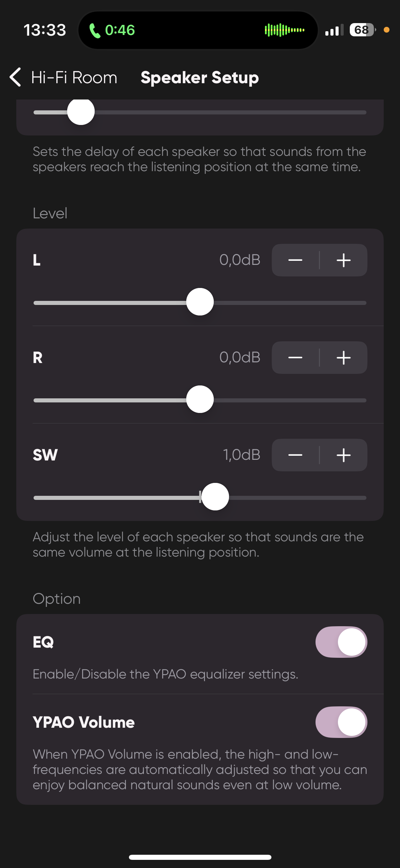The height and width of the screenshot is (868, 400).
Task: Increase SW subwoofer level with plus
Action: coord(343,455)
